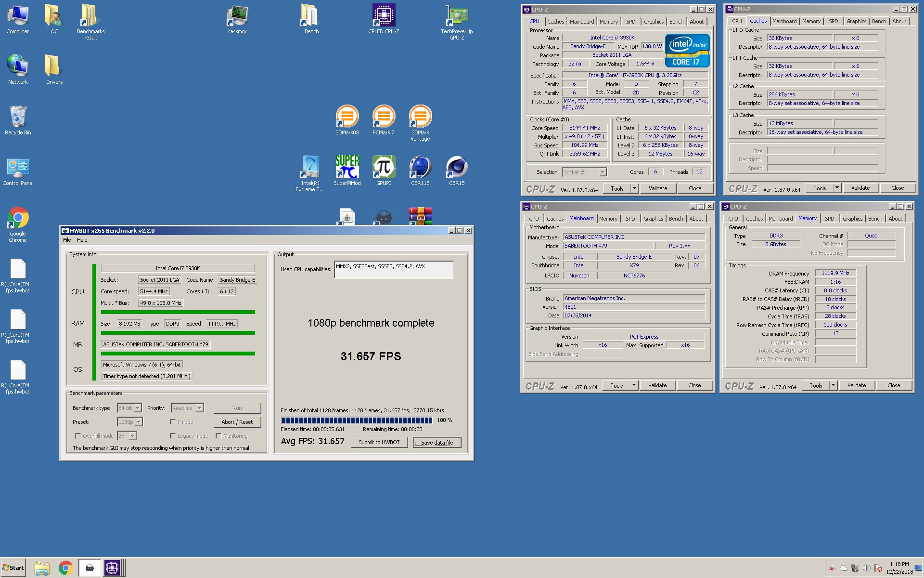Launch Google Chrome from desktop

[x=18, y=224]
